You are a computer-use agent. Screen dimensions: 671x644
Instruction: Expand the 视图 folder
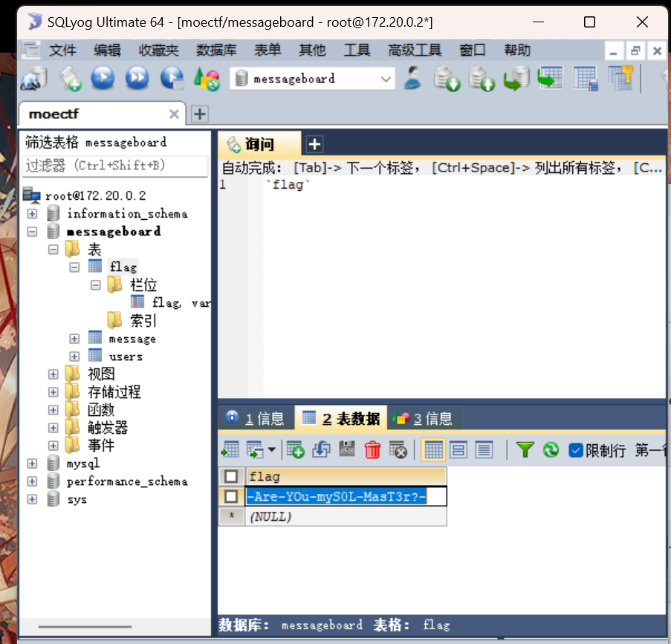pyautogui.click(x=53, y=374)
